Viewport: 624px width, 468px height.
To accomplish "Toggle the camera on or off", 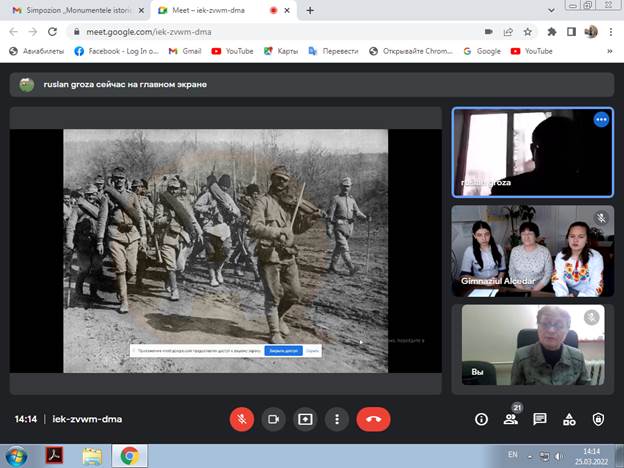I will click(273, 419).
